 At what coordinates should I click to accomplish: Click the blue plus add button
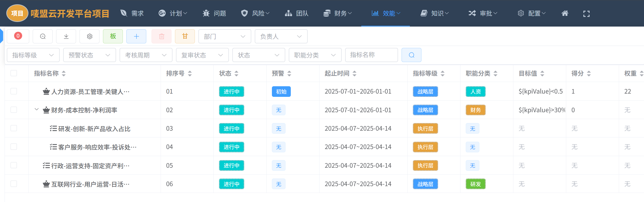(x=136, y=36)
